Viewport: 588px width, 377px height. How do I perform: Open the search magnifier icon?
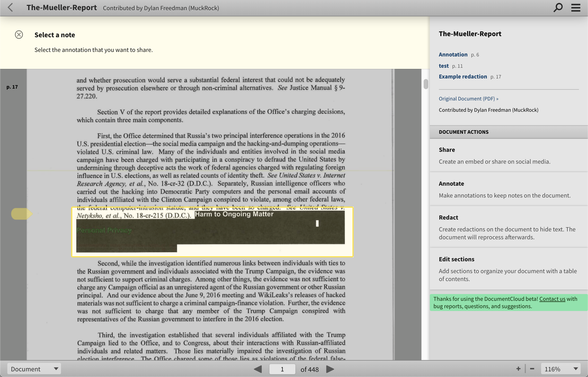coord(558,8)
